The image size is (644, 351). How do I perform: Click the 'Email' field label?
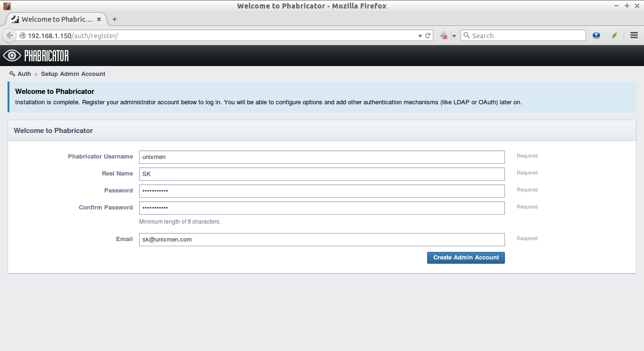pos(124,239)
